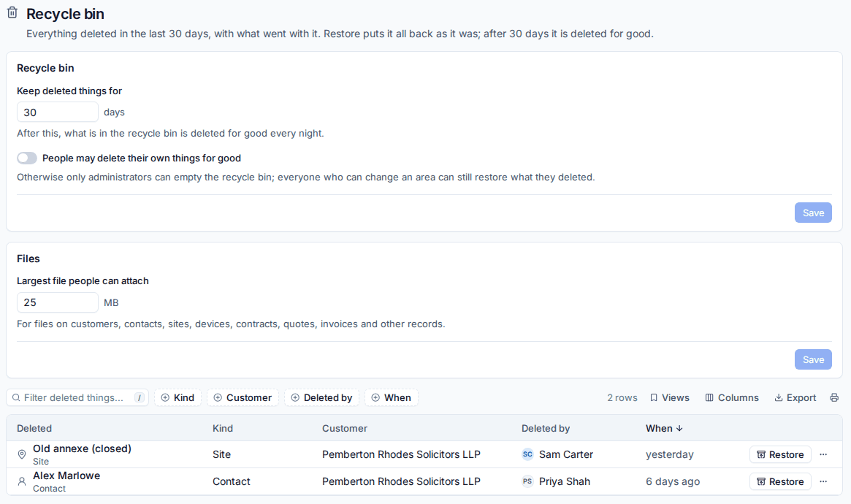Screen dimensions: 851x504
Task: Click the trash can icon beside Recycle bin title
Action: click(x=12, y=13)
